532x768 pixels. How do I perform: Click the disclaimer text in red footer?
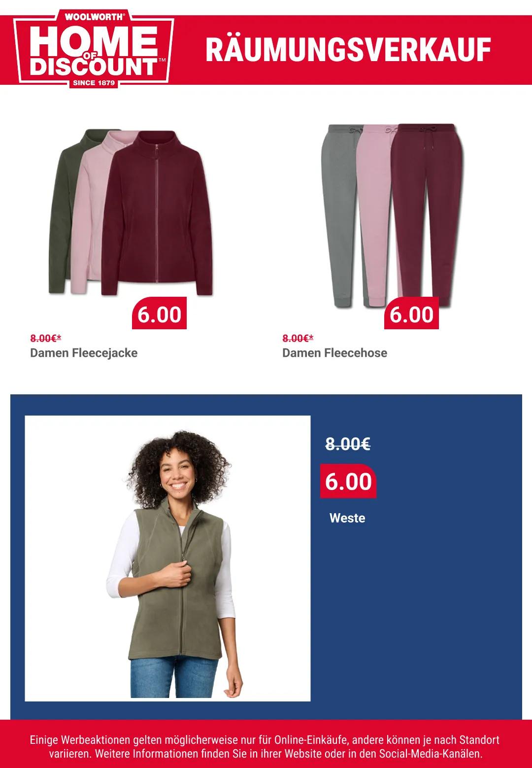click(265, 746)
